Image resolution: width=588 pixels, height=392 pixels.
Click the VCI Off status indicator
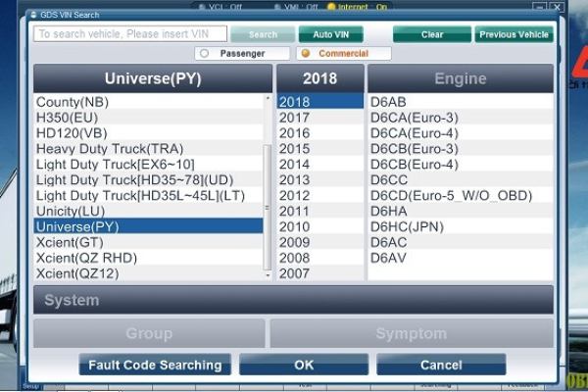pyautogui.click(x=220, y=7)
